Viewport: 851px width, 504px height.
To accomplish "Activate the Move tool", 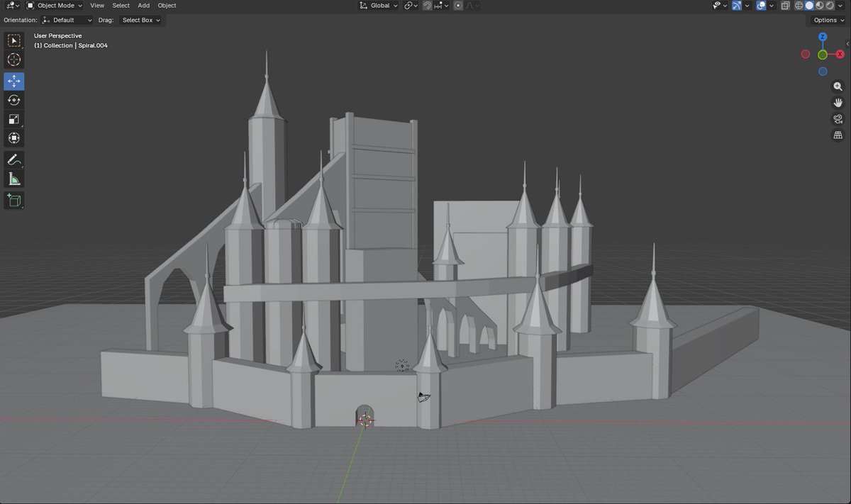I will (14, 81).
